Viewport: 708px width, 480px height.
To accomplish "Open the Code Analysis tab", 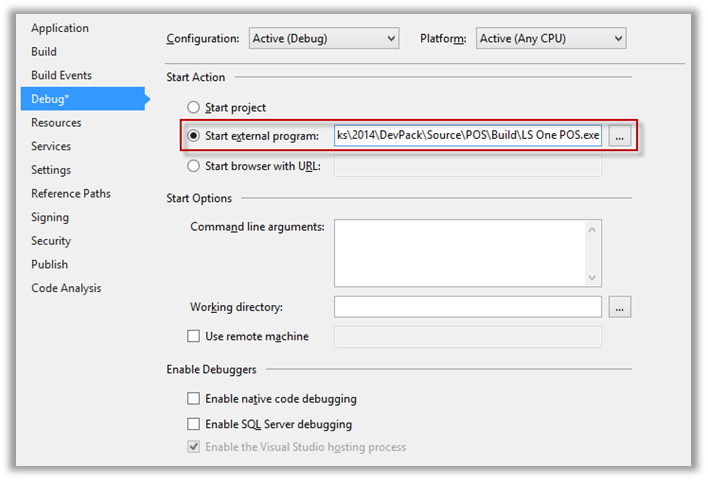I will tap(66, 288).
